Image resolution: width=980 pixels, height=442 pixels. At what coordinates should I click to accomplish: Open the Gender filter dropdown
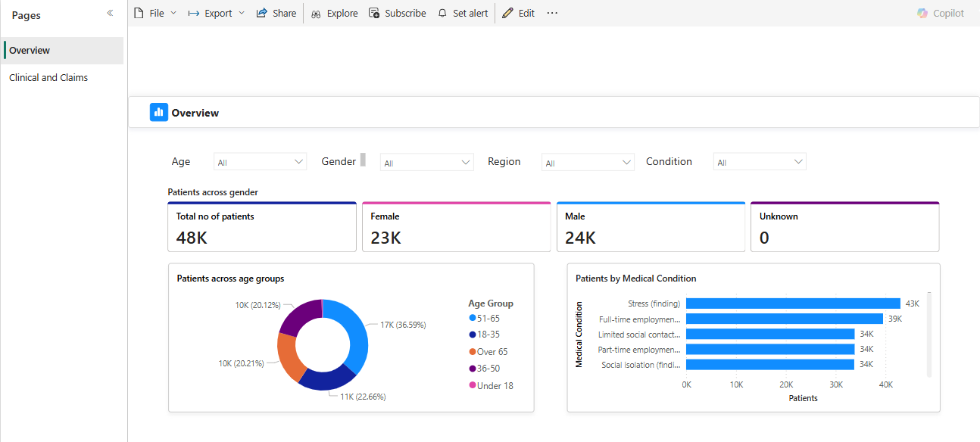[x=426, y=162]
